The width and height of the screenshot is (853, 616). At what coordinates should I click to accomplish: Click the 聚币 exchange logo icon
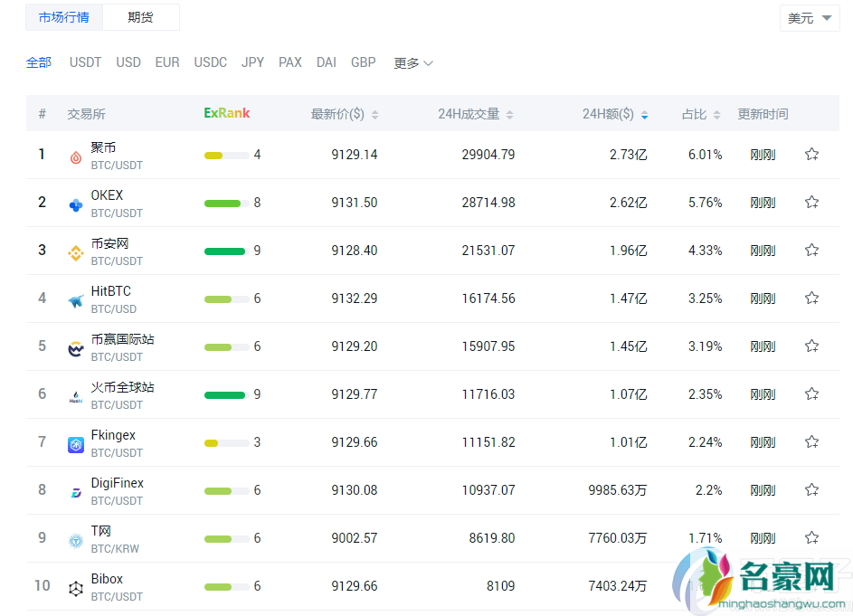pyautogui.click(x=76, y=157)
